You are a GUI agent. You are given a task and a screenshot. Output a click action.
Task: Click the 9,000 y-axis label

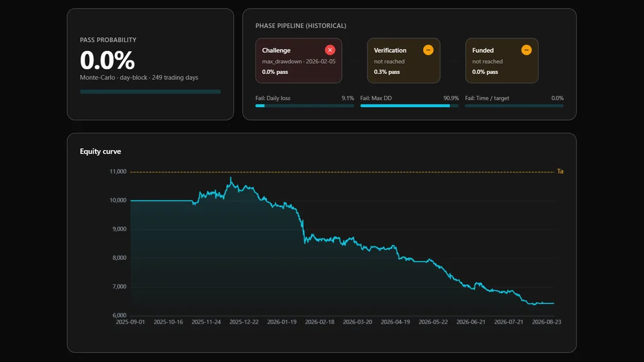[120, 229]
